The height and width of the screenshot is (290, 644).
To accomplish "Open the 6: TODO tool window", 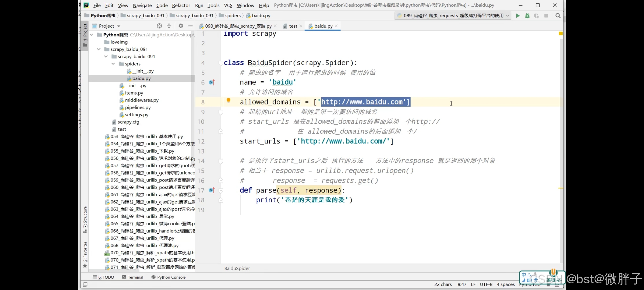I will 103,277.
